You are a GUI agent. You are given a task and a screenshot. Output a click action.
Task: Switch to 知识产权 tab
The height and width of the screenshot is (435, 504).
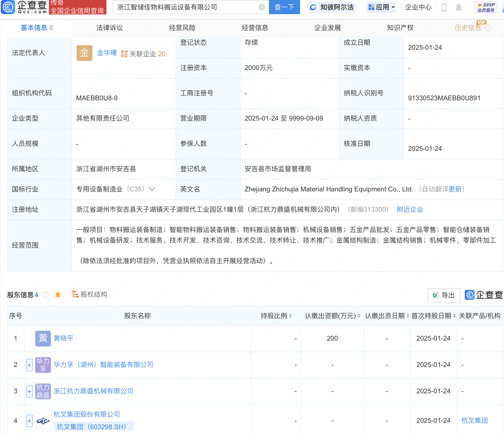click(400, 28)
